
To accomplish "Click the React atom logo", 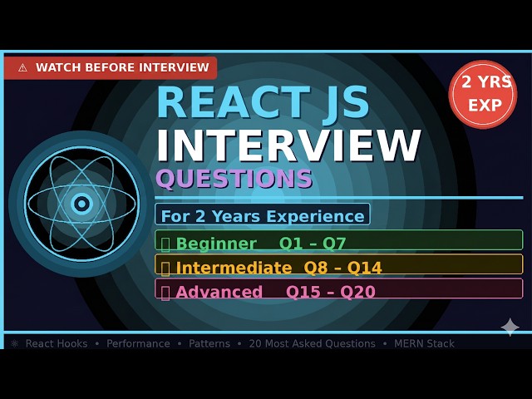I will click(x=81, y=204).
